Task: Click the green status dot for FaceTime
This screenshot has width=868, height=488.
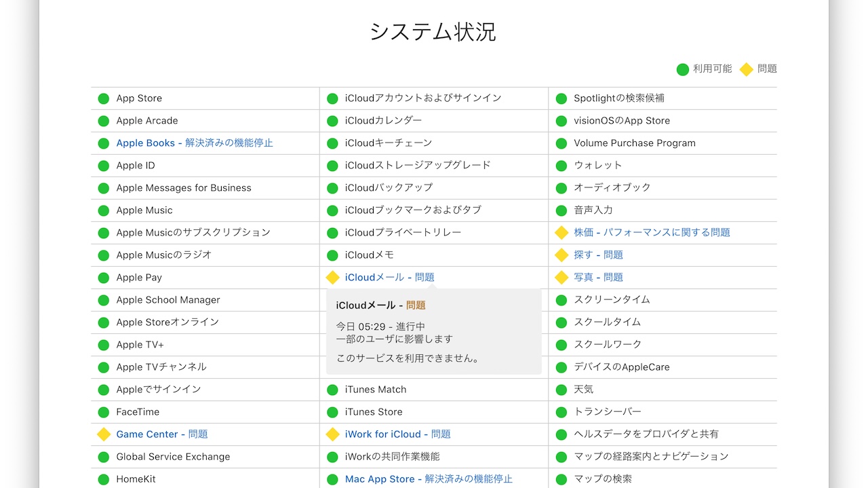Action: tap(104, 412)
